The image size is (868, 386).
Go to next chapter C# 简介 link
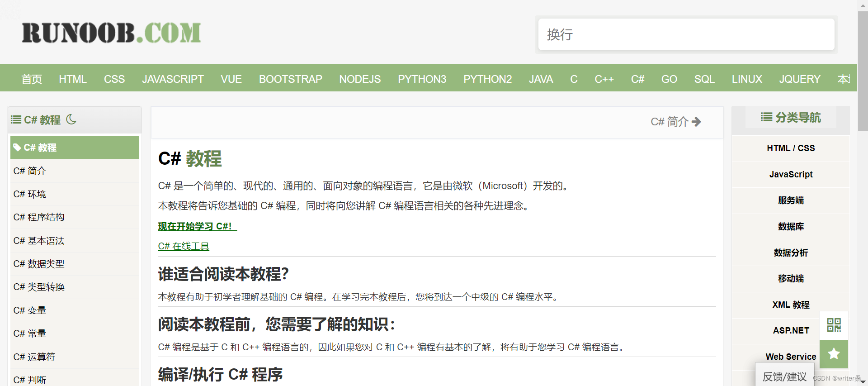tap(675, 122)
